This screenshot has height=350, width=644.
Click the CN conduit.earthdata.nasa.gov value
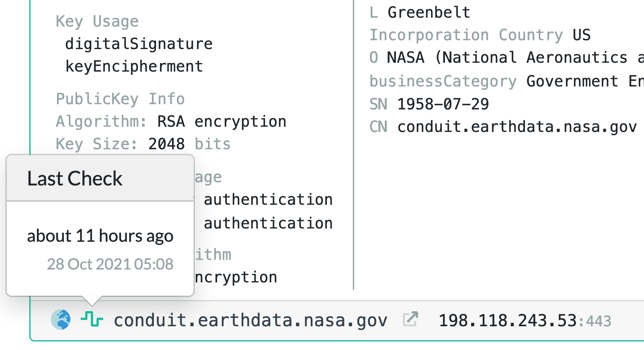click(517, 127)
